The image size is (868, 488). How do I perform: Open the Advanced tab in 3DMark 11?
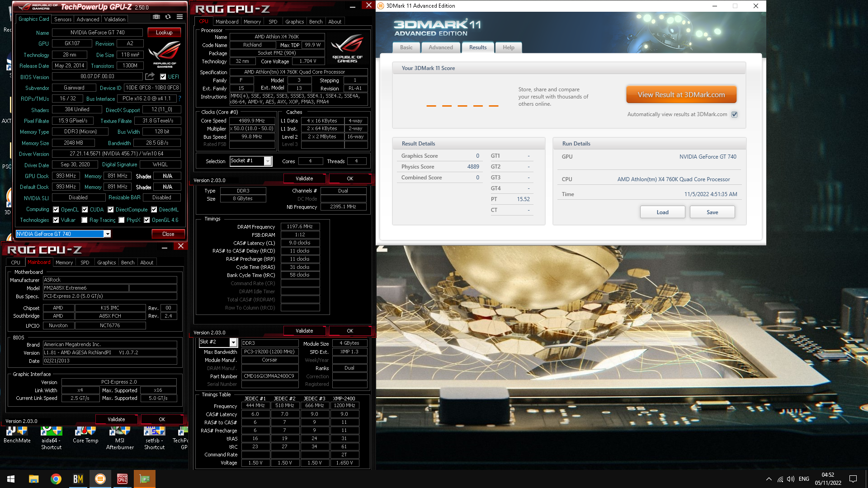pyautogui.click(x=440, y=47)
